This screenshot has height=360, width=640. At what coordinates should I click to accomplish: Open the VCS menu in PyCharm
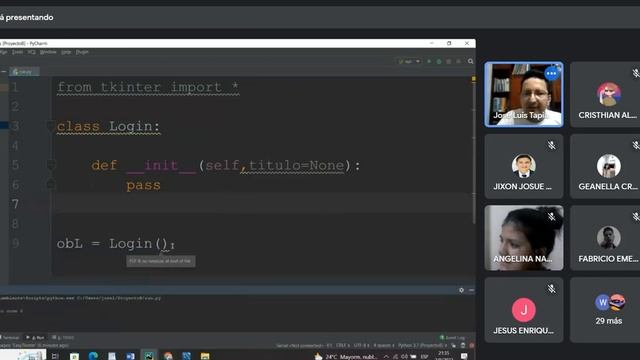coord(31,52)
